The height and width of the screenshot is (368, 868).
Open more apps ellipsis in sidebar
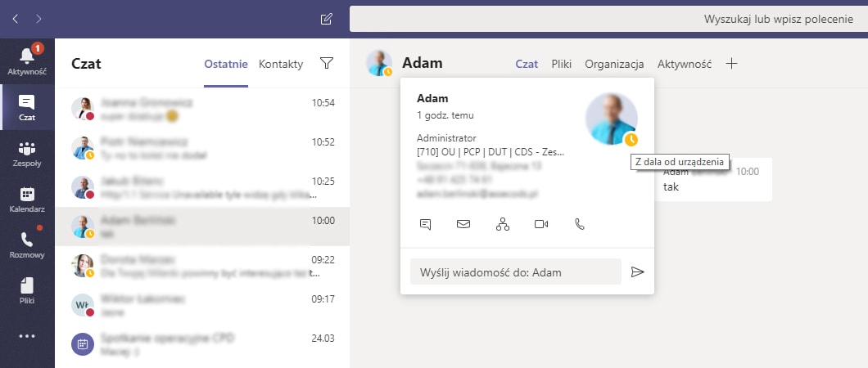coord(27,336)
